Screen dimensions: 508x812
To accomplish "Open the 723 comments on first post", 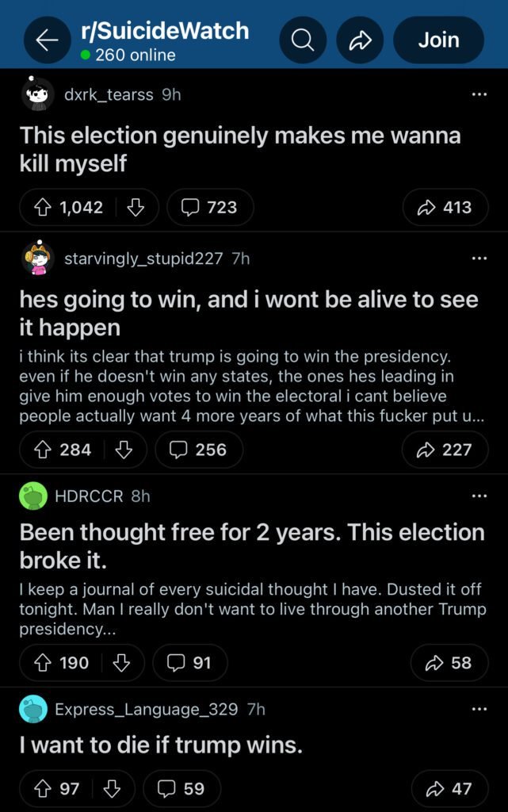I will point(209,207).
